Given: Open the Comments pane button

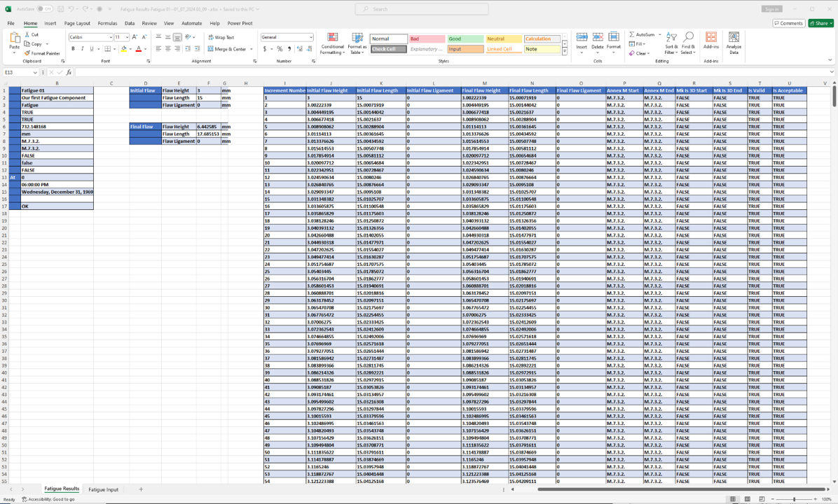Looking at the screenshot, I should click(x=789, y=23).
